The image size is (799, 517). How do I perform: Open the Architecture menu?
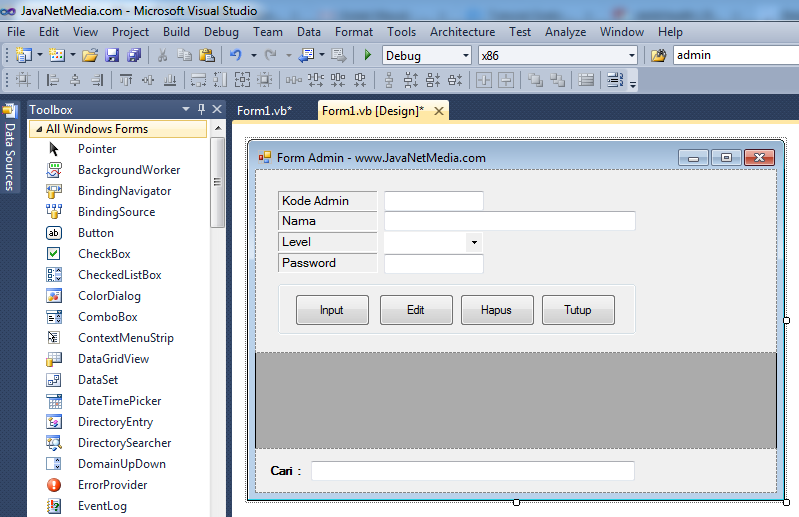coord(462,32)
